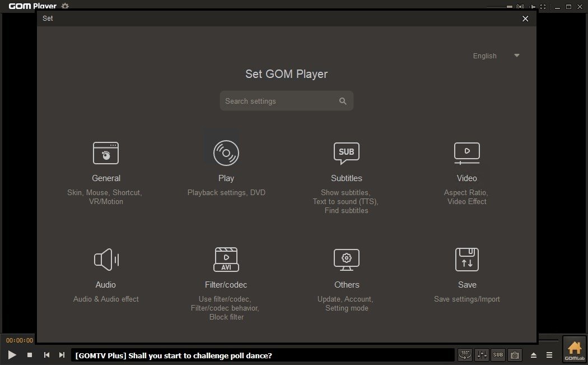
Task: Click the GOM Player logo text
Action: (x=32, y=6)
